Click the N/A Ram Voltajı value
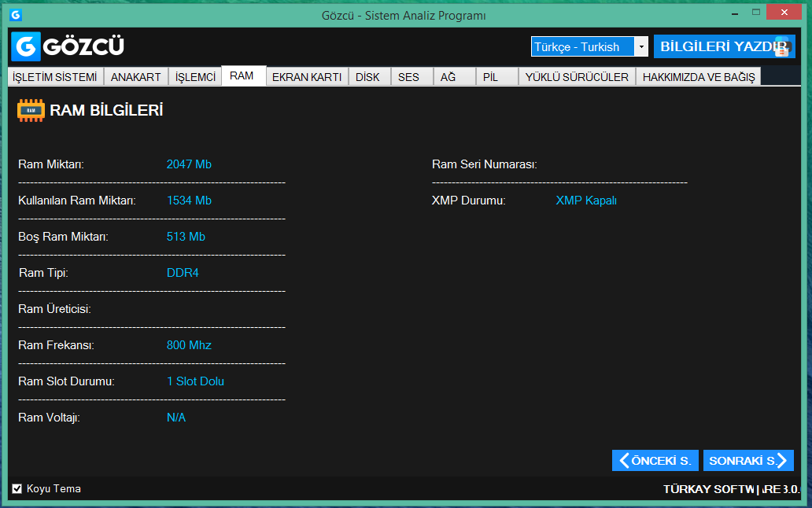This screenshot has width=812, height=508. [x=176, y=418]
